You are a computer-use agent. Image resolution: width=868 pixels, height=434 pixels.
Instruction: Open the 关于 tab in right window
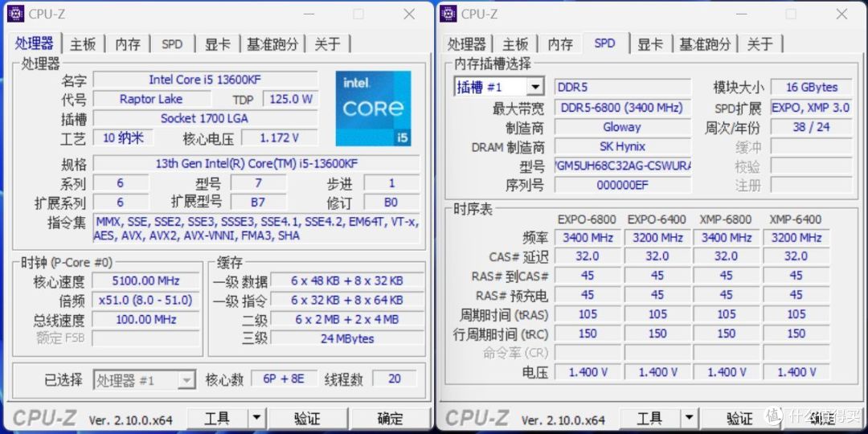pos(760,44)
